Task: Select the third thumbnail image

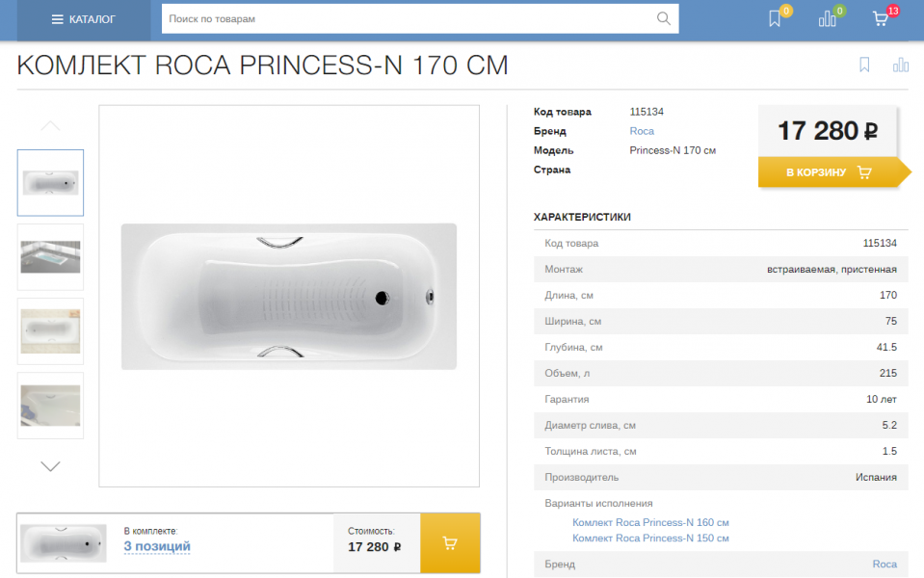Action: (50, 330)
